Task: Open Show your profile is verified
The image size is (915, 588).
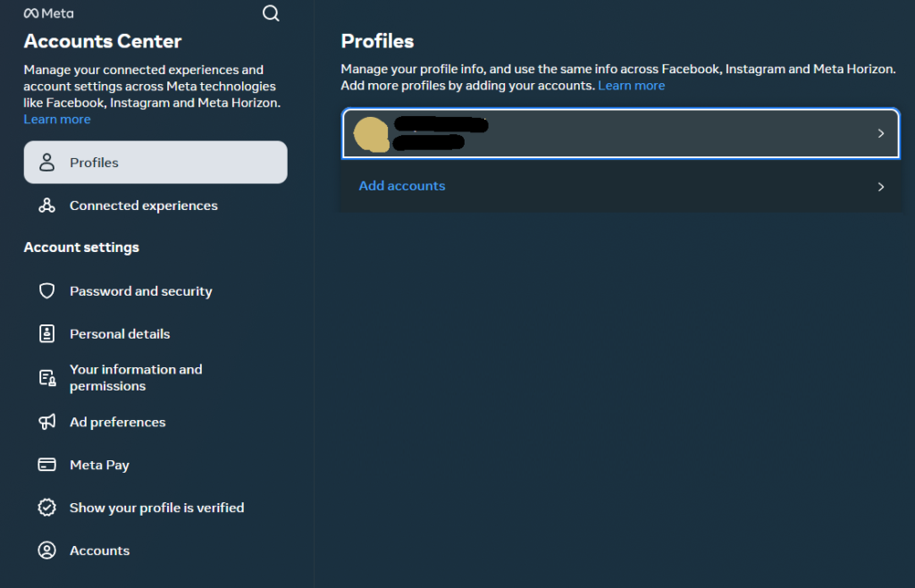Action: 155,508
